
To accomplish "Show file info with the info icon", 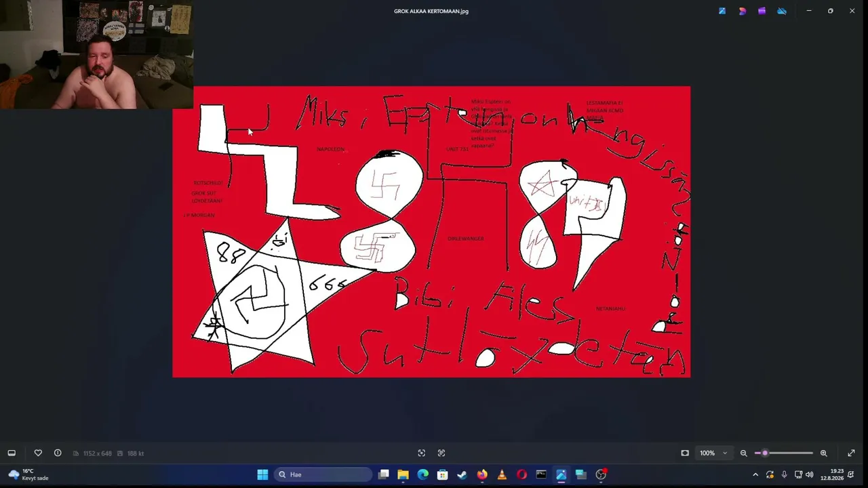I will (x=58, y=453).
